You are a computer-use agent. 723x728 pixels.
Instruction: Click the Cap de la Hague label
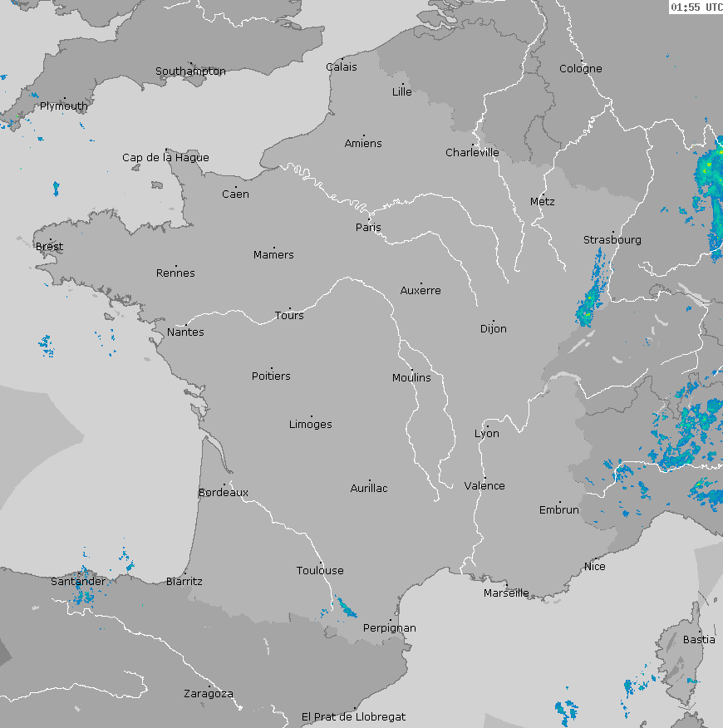tap(165, 158)
